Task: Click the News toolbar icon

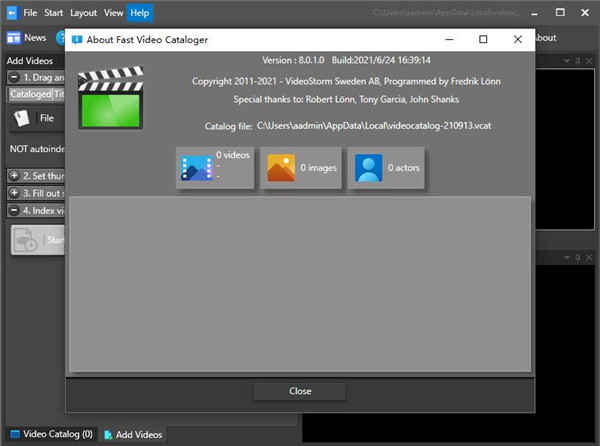Action: tap(14, 38)
